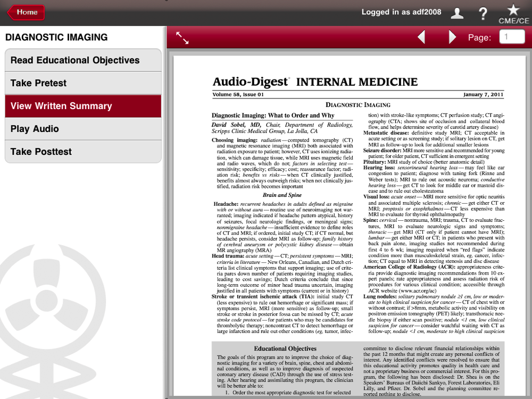
Task: Click the 'Choosing imaging:' paragraph label
Action: 235,140
